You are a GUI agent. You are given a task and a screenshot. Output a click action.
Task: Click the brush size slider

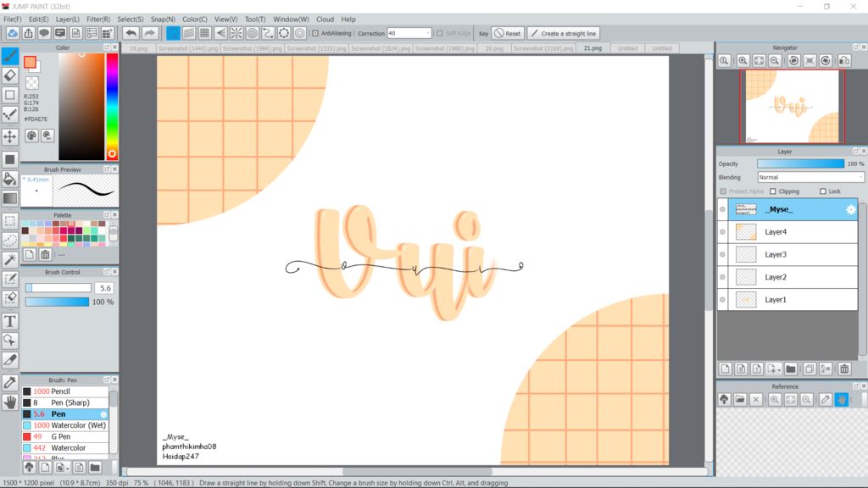coord(58,288)
